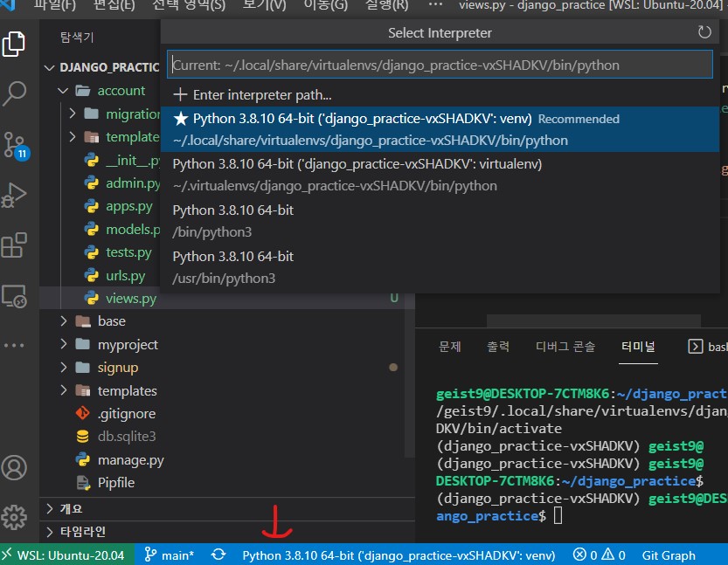Open the db.sqlite3 file
Image resolution: width=728 pixels, height=565 pixels.
[126, 437]
